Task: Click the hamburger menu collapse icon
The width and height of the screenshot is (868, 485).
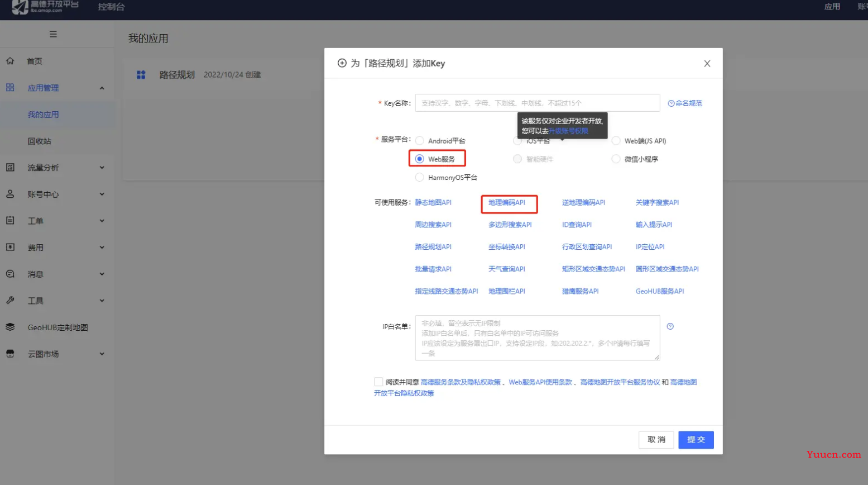Action: point(53,34)
